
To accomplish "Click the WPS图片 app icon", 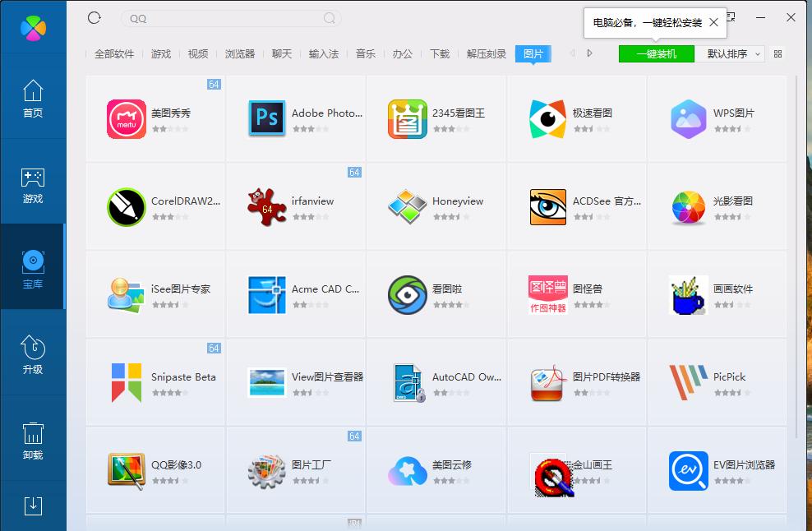I will pyautogui.click(x=689, y=118).
